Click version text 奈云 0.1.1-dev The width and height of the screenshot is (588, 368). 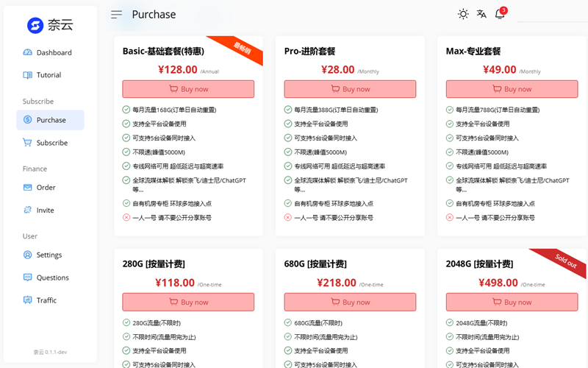tap(50, 353)
